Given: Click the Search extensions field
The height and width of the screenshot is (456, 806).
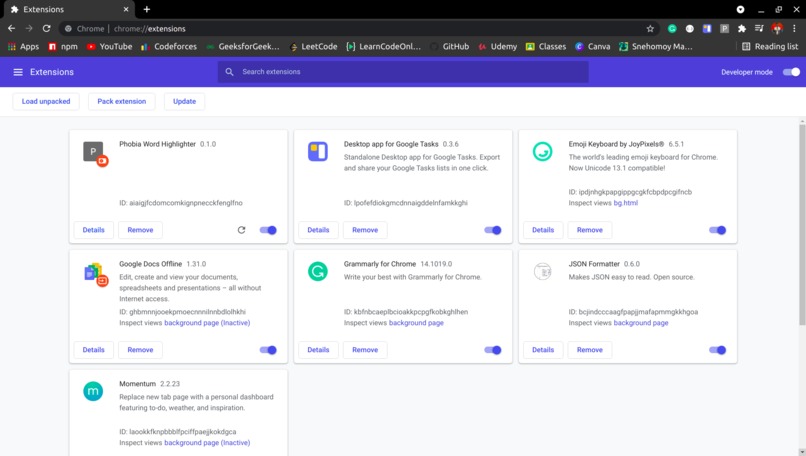Looking at the screenshot, I should (404, 72).
